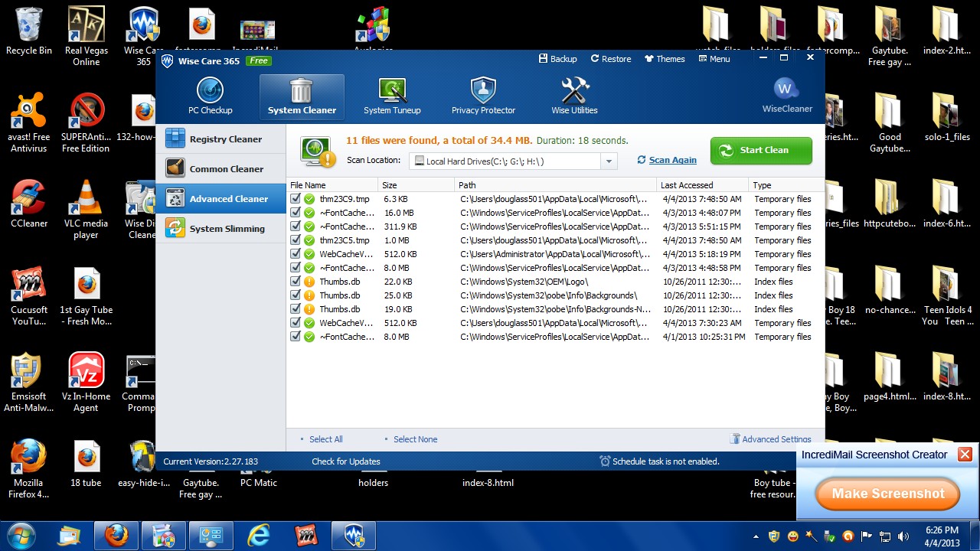The image size is (980, 551).
Task: Uncheck the Thumbs.db 22.0 KB checkbox
Action: click(x=296, y=282)
